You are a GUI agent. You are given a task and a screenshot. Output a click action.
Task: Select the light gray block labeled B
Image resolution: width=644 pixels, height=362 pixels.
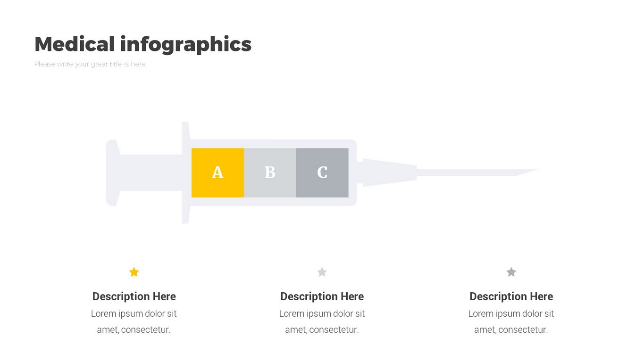point(270,173)
